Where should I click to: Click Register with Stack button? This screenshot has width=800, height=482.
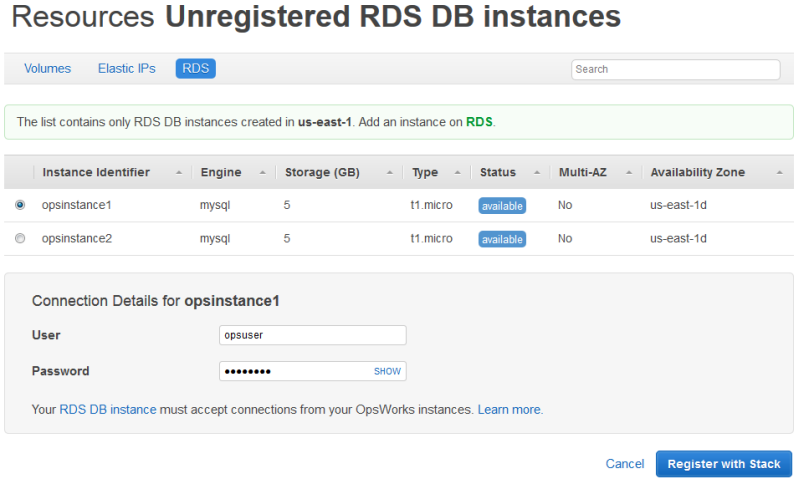(x=724, y=464)
